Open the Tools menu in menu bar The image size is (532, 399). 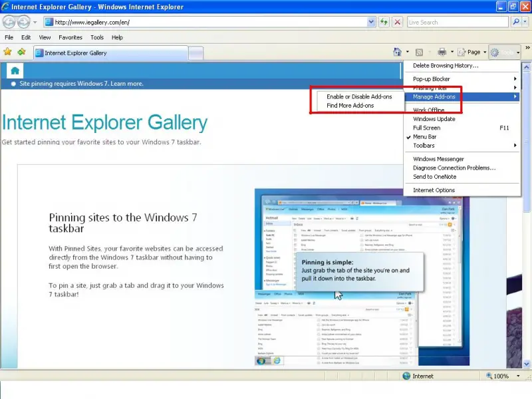[97, 37]
